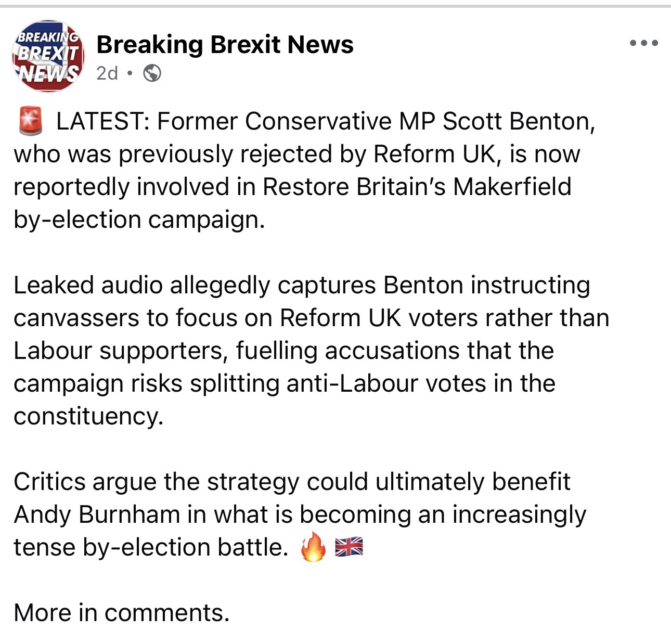Tap the name Scott Benton in first line
This screenshot has height=644, width=671.
pyautogui.click(x=519, y=121)
